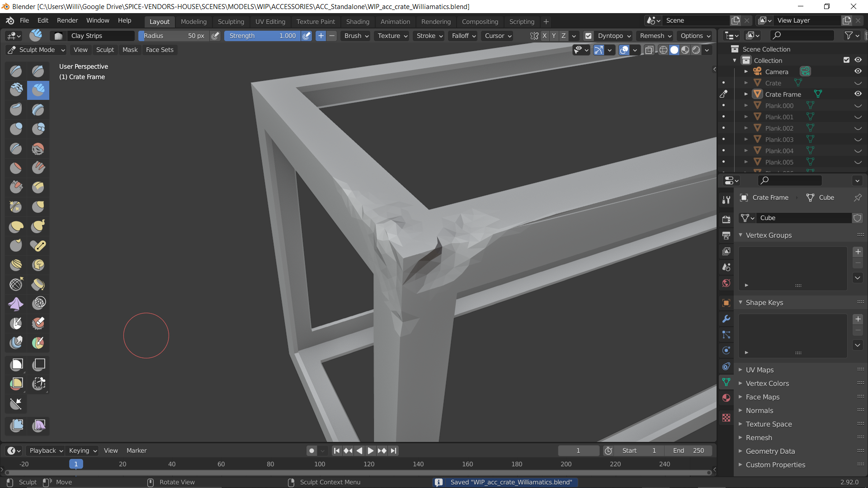
Task: Open the Modifier properties tab (wrench icon)
Action: click(726, 319)
